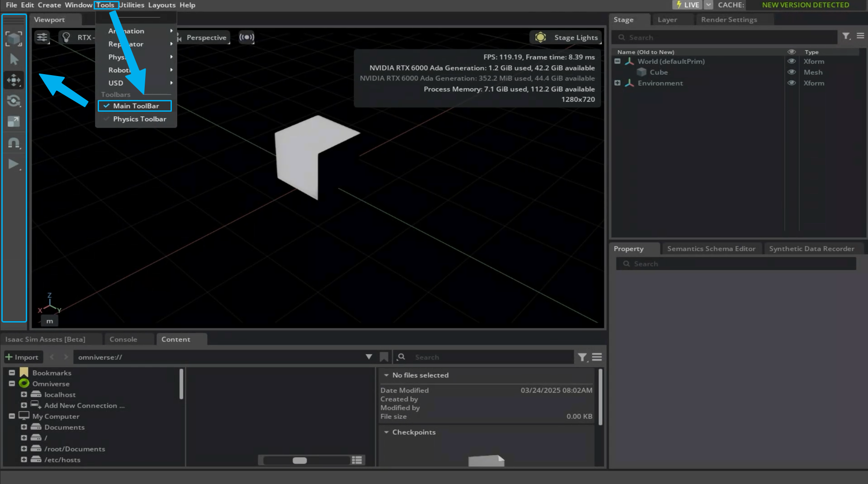Click the Stage panel search field

(724, 38)
